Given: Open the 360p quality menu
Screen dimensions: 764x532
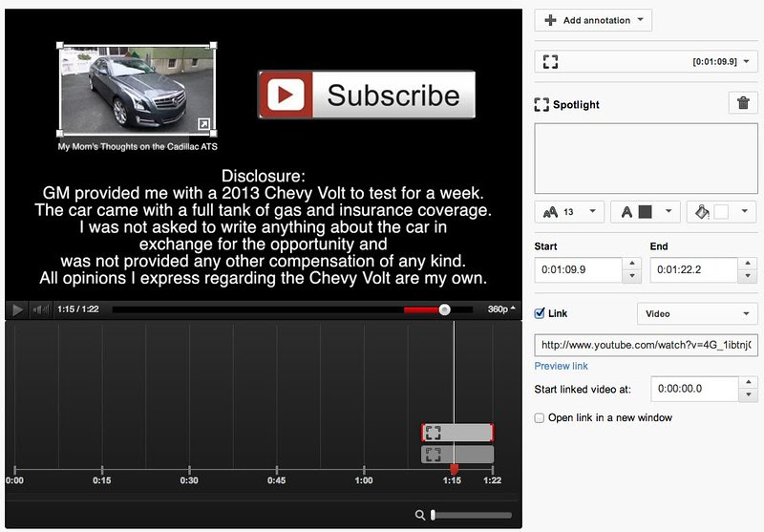Looking at the screenshot, I should click(501, 309).
